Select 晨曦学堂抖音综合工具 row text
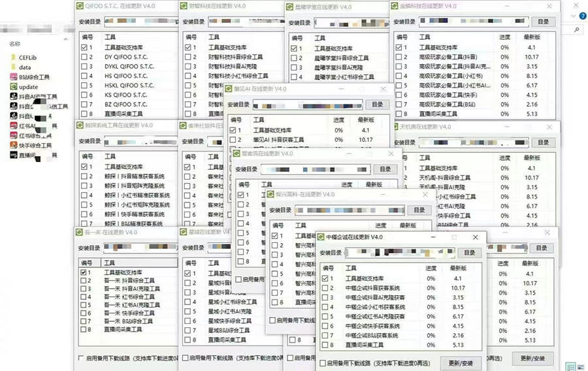The width and height of the screenshot is (588, 371). pyautogui.click(x=342, y=58)
